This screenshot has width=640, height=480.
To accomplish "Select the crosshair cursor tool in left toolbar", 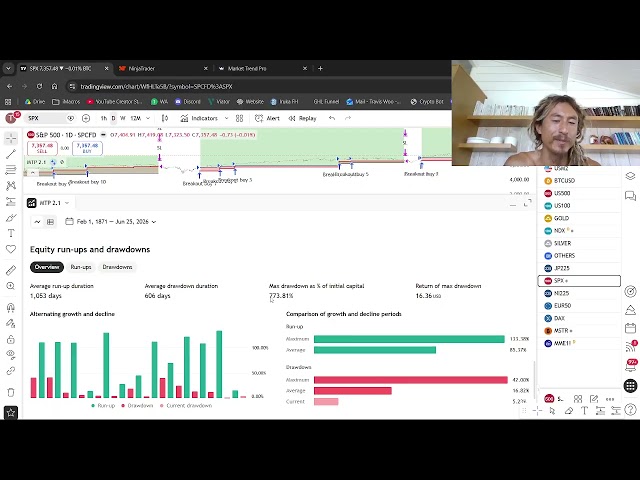I will coord(11,138).
